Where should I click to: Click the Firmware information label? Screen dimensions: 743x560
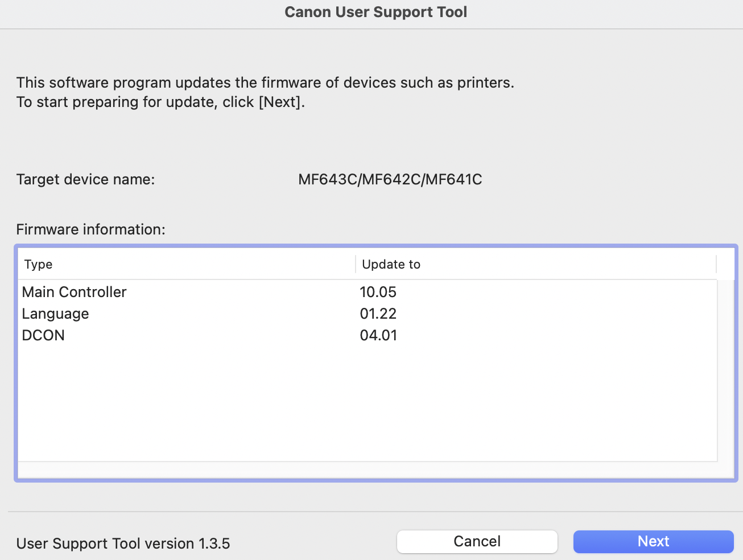[x=90, y=229]
